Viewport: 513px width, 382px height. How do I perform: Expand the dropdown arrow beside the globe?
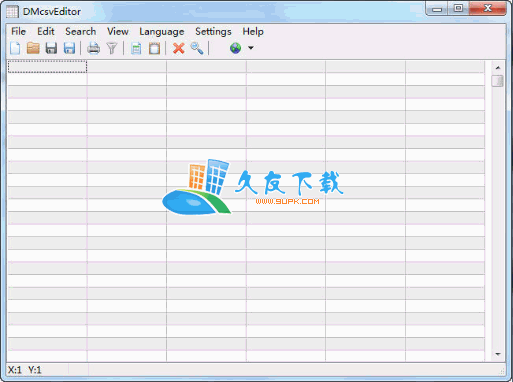click(251, 48)
